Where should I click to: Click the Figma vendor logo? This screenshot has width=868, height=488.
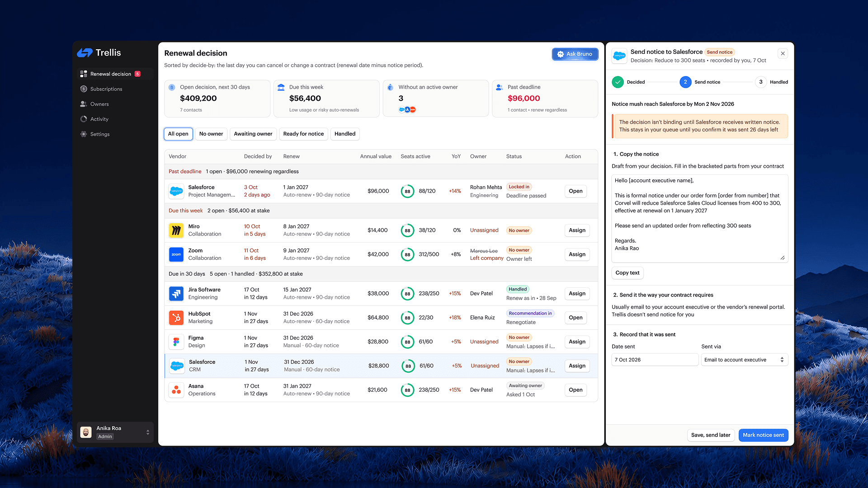pos(176,342)
